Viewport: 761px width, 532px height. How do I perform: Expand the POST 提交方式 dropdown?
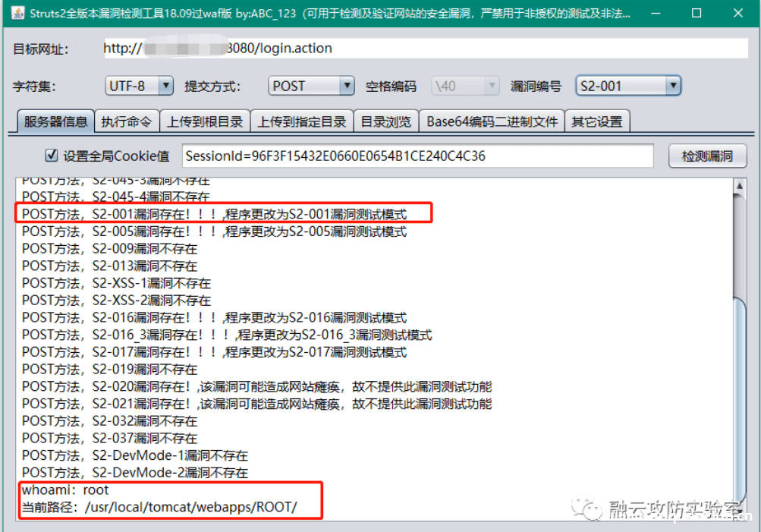346,86
